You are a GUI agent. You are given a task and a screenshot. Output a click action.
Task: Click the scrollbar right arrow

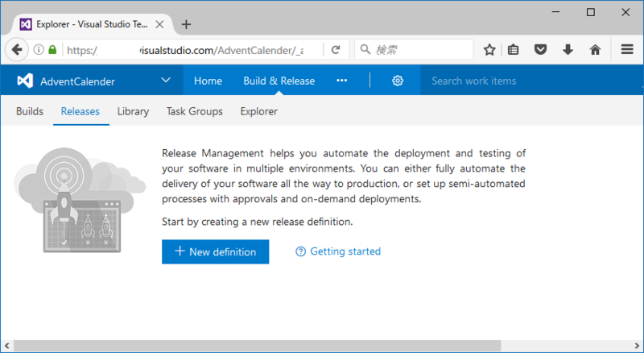pyautogui.click(x=637, y=346)
